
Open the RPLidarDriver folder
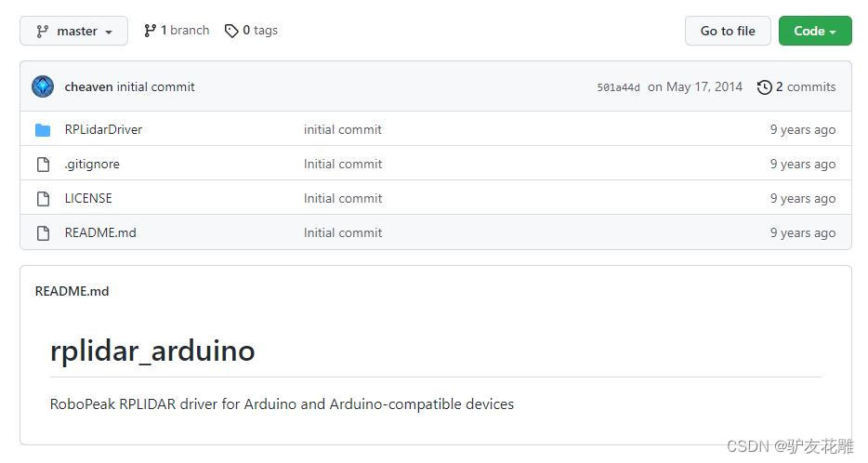click(103, 129)
